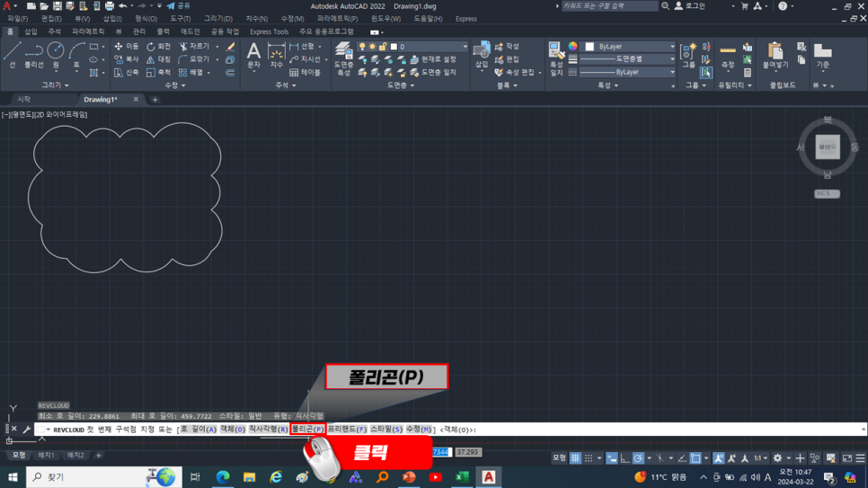Open annotation scale 1:1 dropdown

point(761,458)
